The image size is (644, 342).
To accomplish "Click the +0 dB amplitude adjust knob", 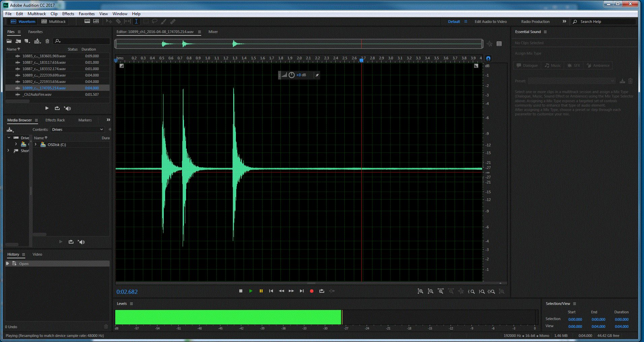I will [292, 75].
